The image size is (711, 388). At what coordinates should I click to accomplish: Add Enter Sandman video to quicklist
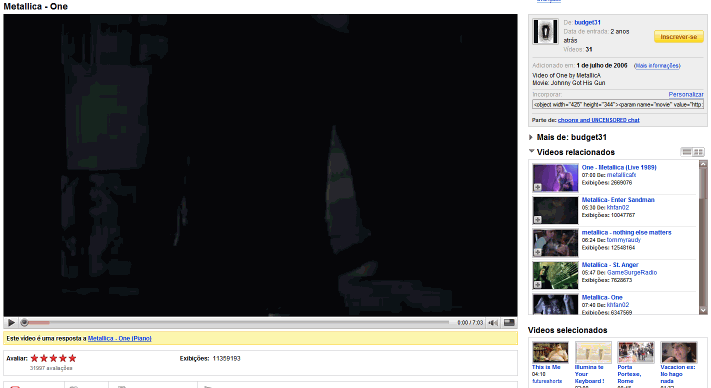tap(537, 220)
